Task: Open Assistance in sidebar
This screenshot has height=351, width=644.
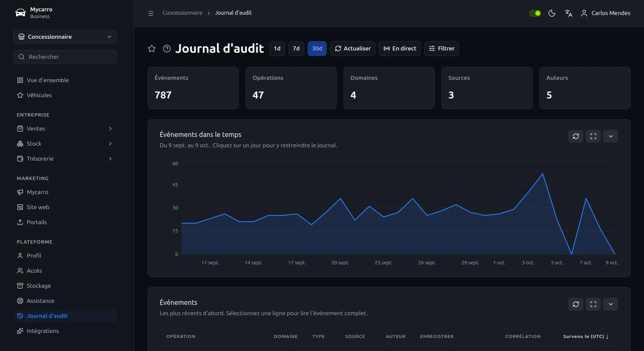Action: [x=65, y=301]
